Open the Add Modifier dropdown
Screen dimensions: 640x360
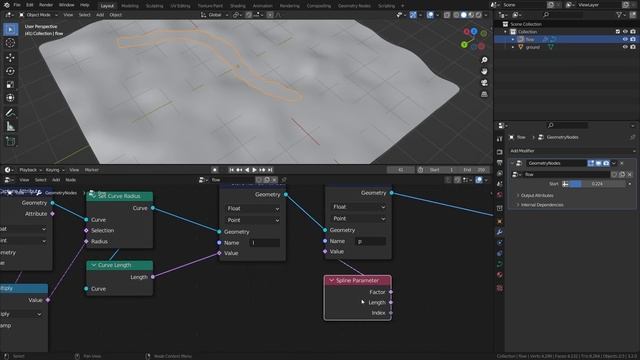pyautogui.click(x=572, y=151)
